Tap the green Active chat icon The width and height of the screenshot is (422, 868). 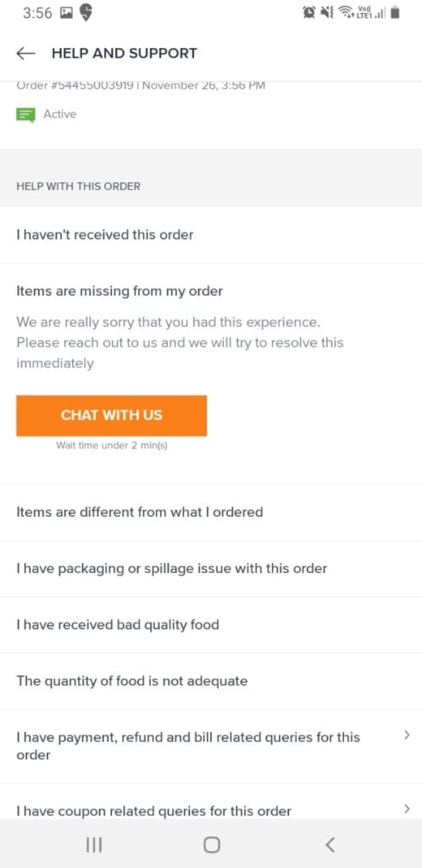point(25,114)
